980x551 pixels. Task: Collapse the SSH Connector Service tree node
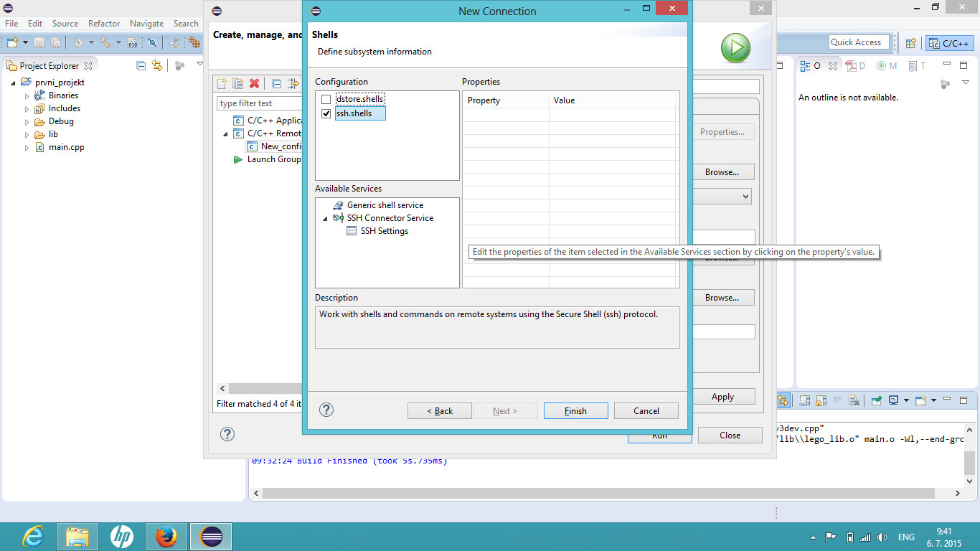325,219
